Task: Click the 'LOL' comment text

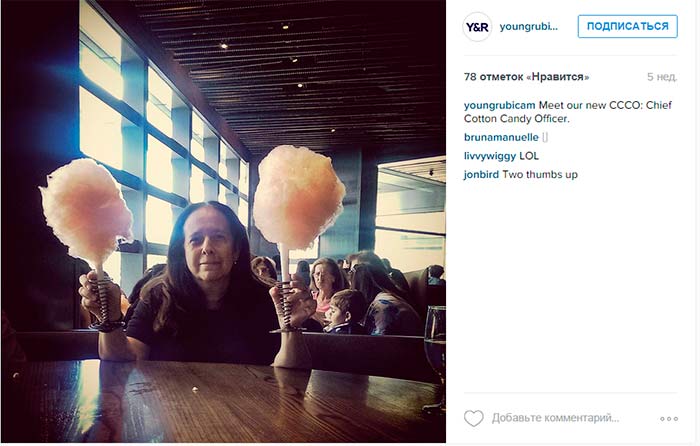Action: click(529, 156)
